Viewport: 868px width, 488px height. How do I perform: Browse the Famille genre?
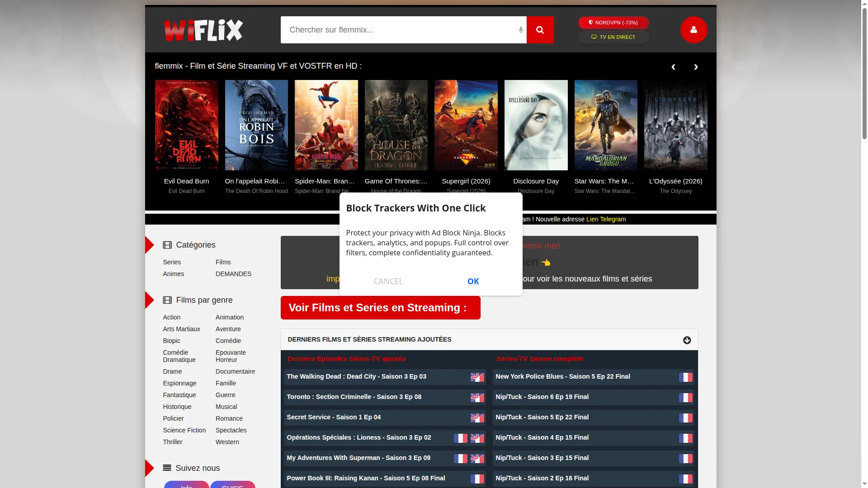(x=226, y=383)
